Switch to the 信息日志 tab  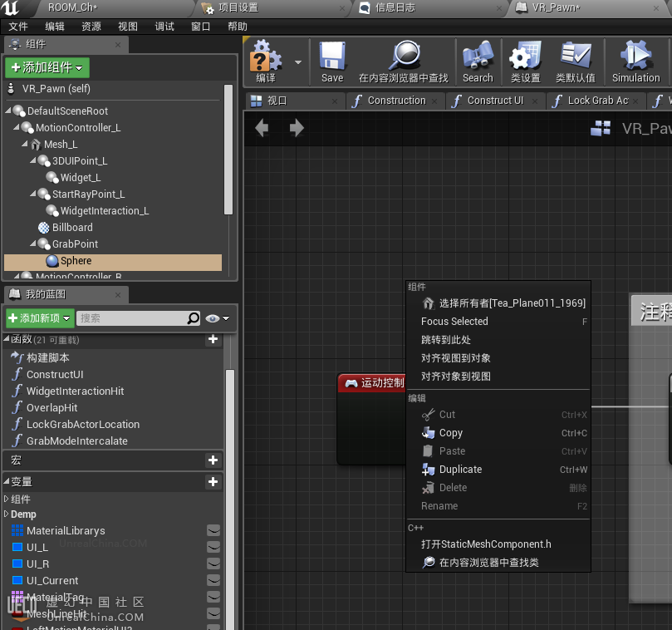click(x=395, y=7)
